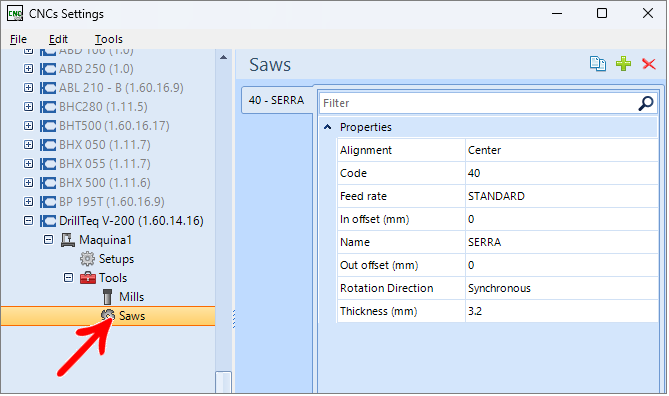The image size is (669, 396).
Task: Collapse the Tools tree node
Action: tap(68, 278)
